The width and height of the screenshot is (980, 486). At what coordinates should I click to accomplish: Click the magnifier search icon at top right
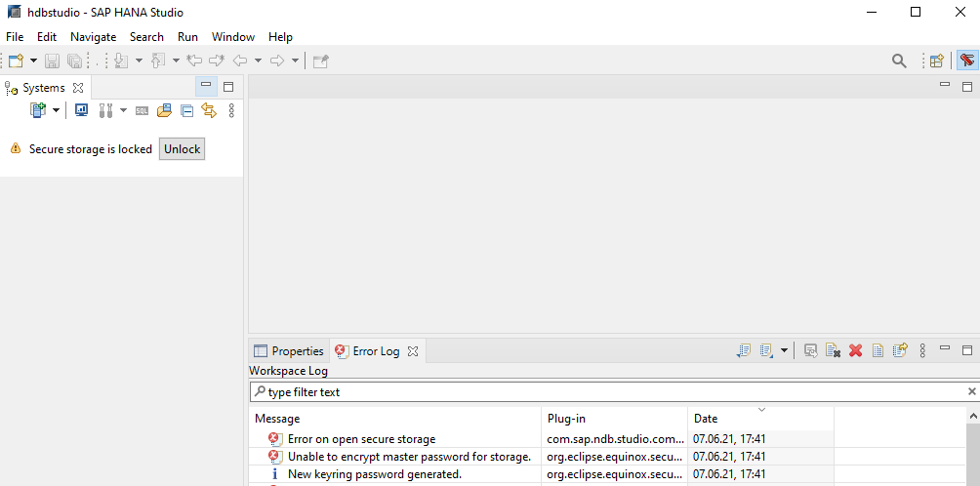coord(899,61)
